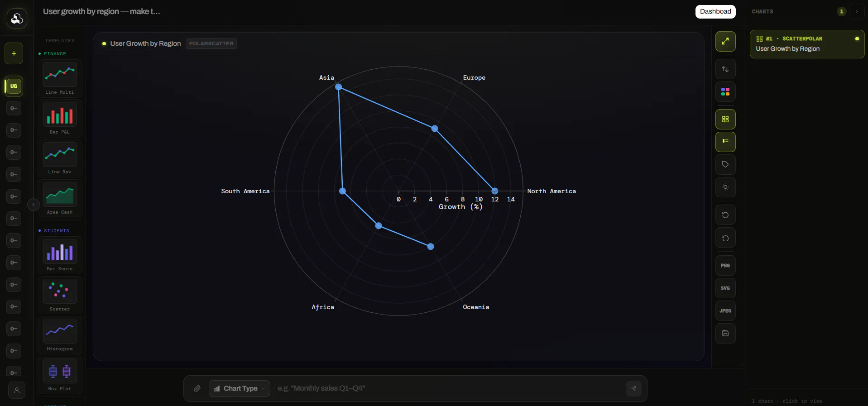Collapse the Charts panel with the chevron

(857, 12)
